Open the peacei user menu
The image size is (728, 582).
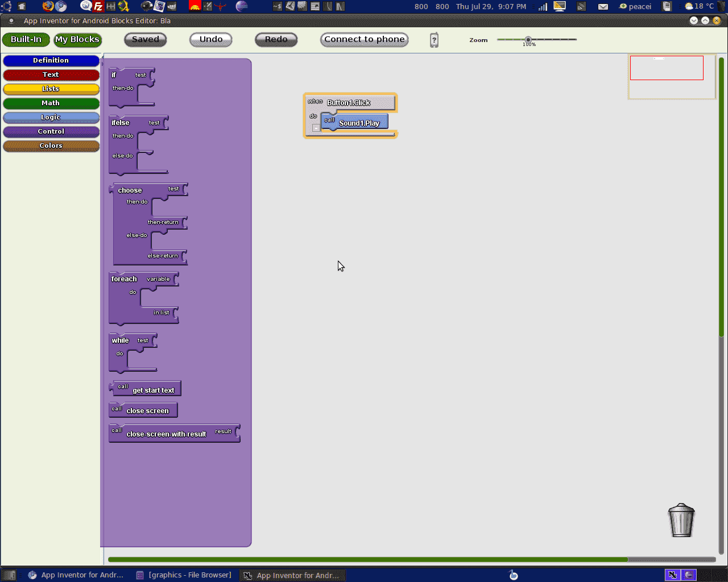635,6
